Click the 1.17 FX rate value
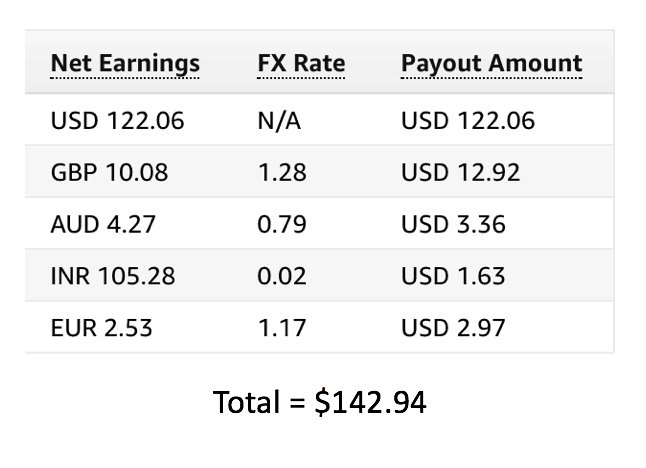 coord(282,328)
